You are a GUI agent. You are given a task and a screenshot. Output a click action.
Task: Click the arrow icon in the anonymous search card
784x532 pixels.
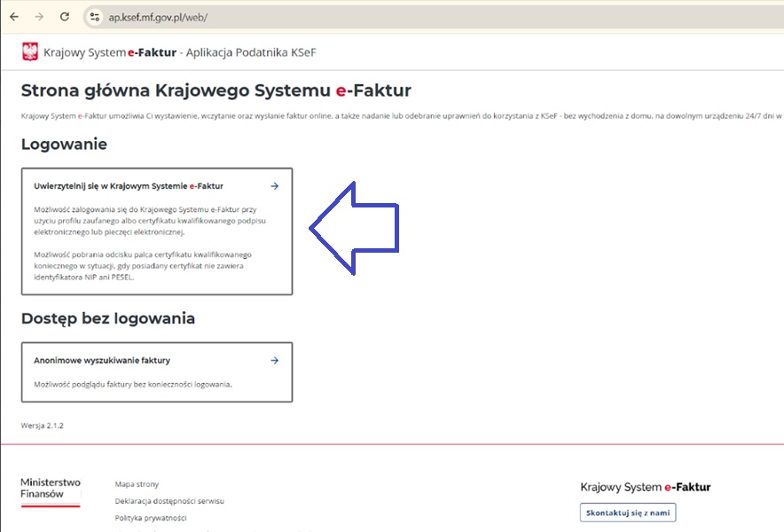274,361
